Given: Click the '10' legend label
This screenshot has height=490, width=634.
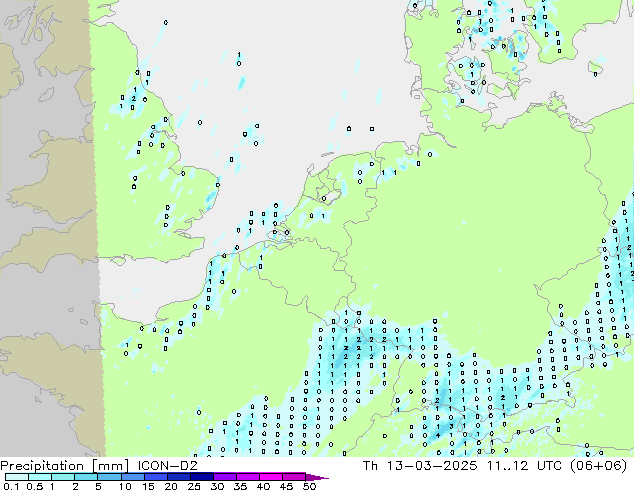Looking at the screenshot, I should [x=125, y=486].
